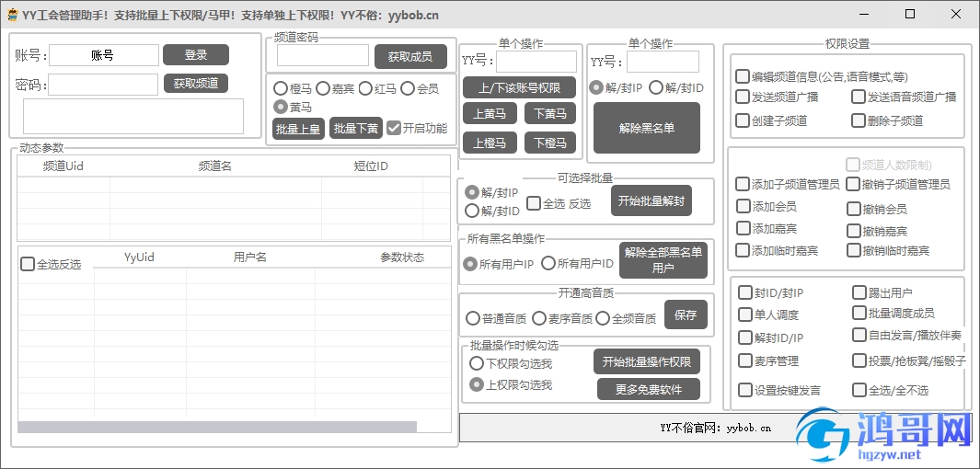Click the YY不俗官网 status text

coord(715,428)
